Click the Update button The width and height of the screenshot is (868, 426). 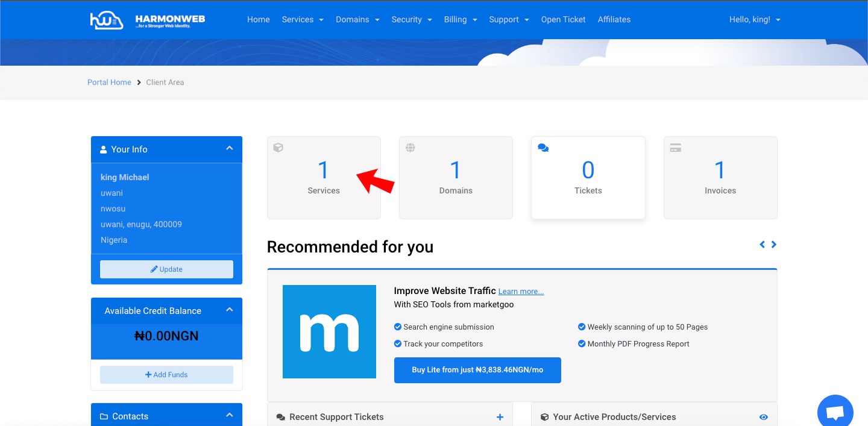point(166,269)
